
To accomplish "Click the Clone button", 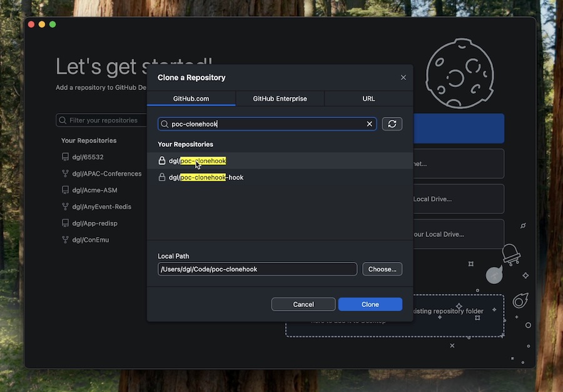I will (x=370, y=304).
